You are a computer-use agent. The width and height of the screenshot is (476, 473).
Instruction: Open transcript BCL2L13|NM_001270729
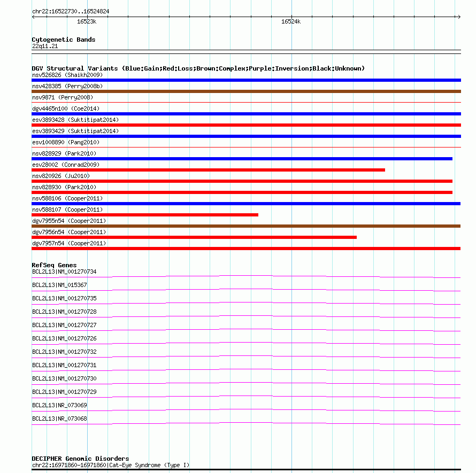point(64,392)
